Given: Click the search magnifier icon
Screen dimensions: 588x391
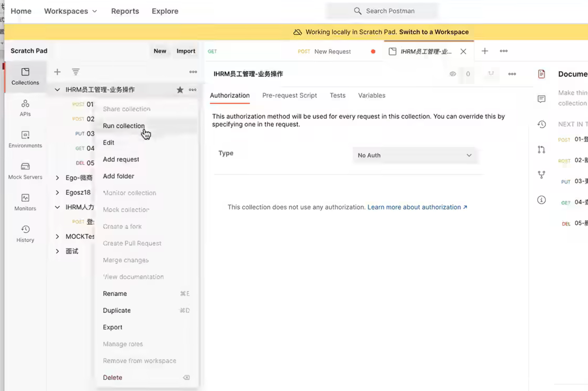Looking at the screenshot, I should click(358, 11).
